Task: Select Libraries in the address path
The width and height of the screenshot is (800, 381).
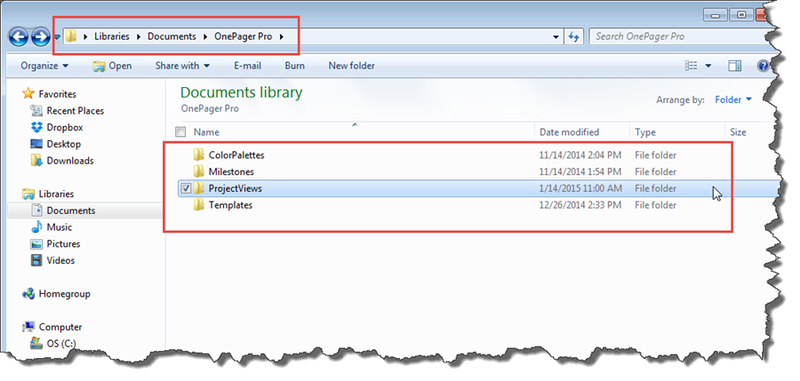Action: [112, 37]
